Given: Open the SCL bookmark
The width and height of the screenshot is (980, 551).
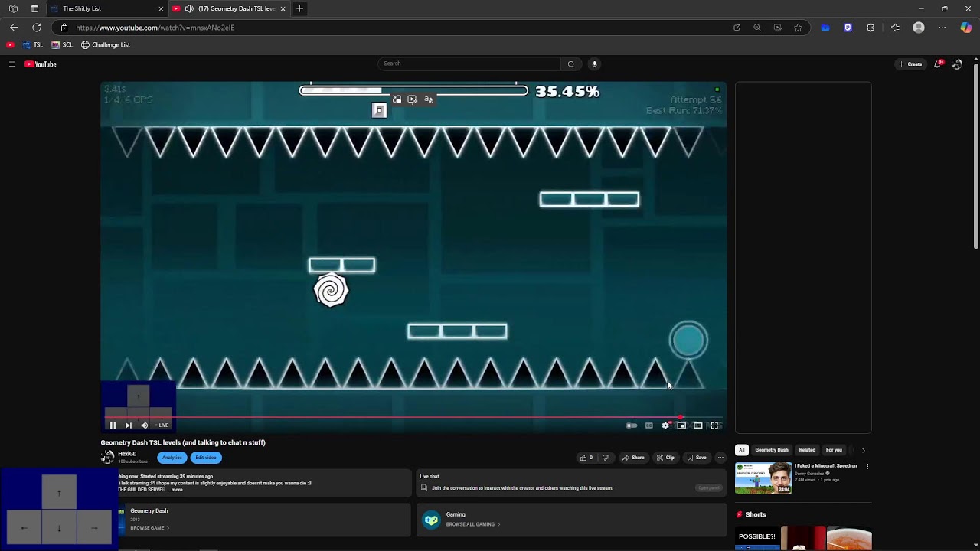Looking at the screenshot, I should pos(62,45).
